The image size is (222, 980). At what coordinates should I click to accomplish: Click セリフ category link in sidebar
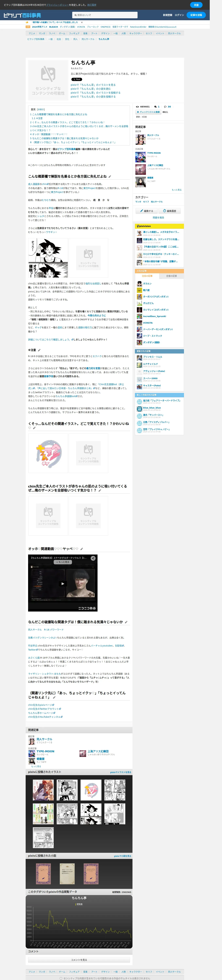pyautogui.click(x=146, y=202)
